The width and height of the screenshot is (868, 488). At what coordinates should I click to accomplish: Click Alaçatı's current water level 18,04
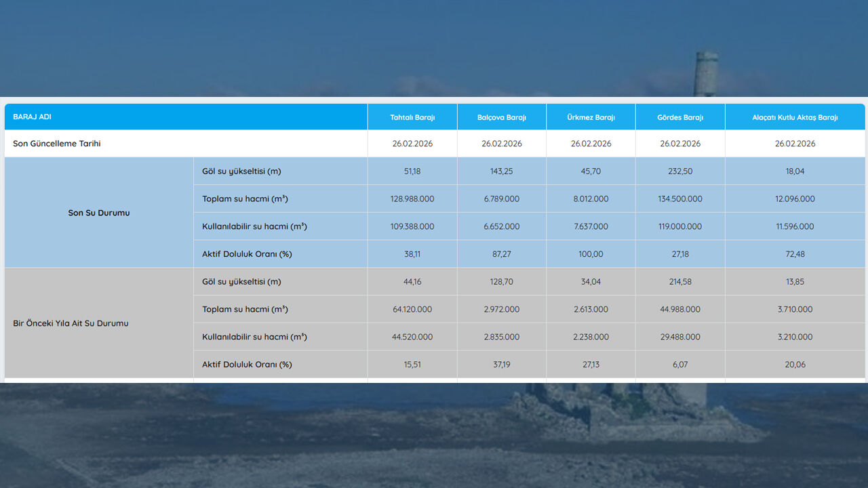coord(795,171)
